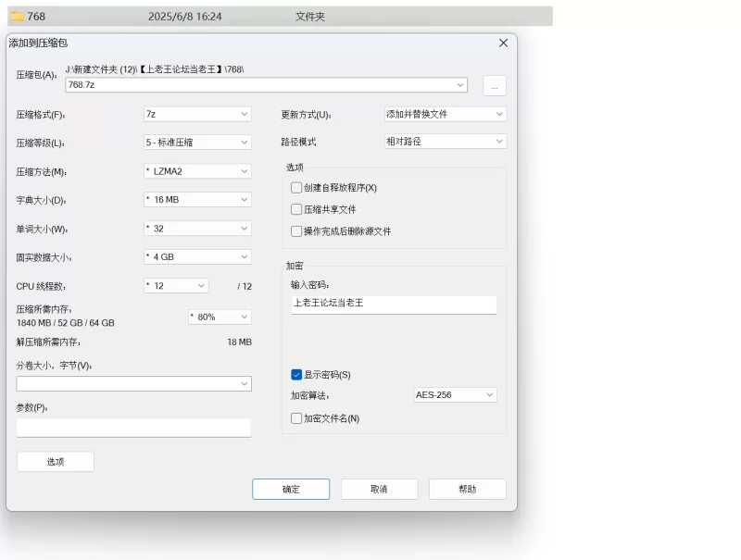Click the browse button for the archive path
The height and width of the screenshot is (560, 741).
[494, 86]
